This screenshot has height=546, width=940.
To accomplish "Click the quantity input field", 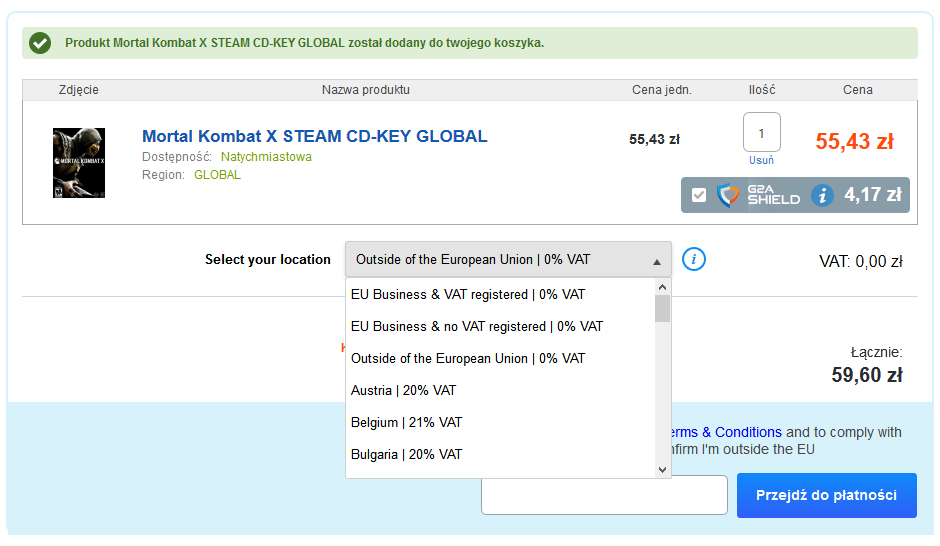I will click(761, 133).
